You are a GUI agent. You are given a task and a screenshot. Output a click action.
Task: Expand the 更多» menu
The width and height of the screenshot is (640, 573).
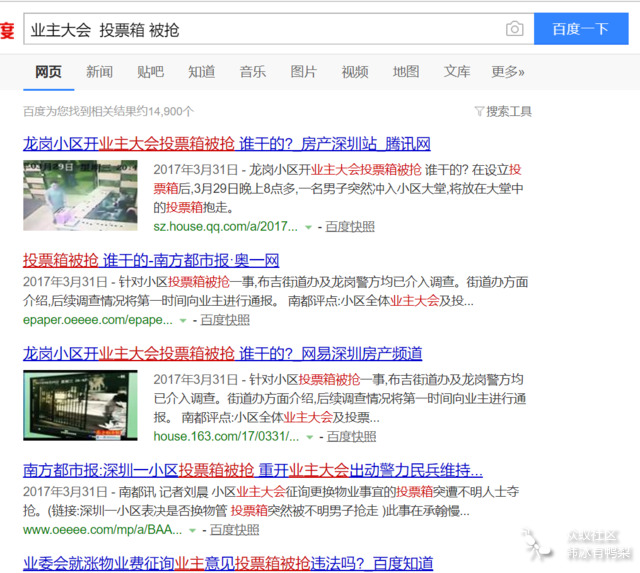tap(508, 72)
